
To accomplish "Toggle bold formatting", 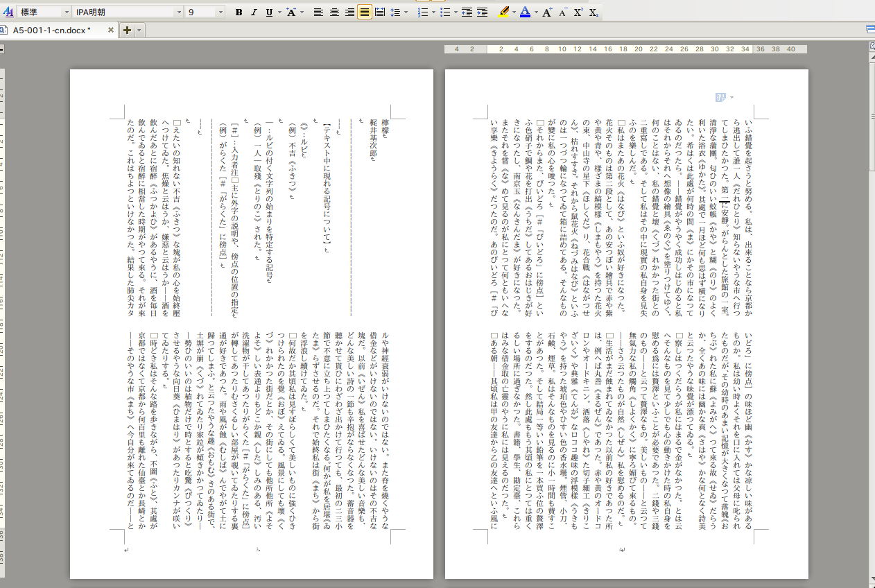I will (x=239, y=12).
